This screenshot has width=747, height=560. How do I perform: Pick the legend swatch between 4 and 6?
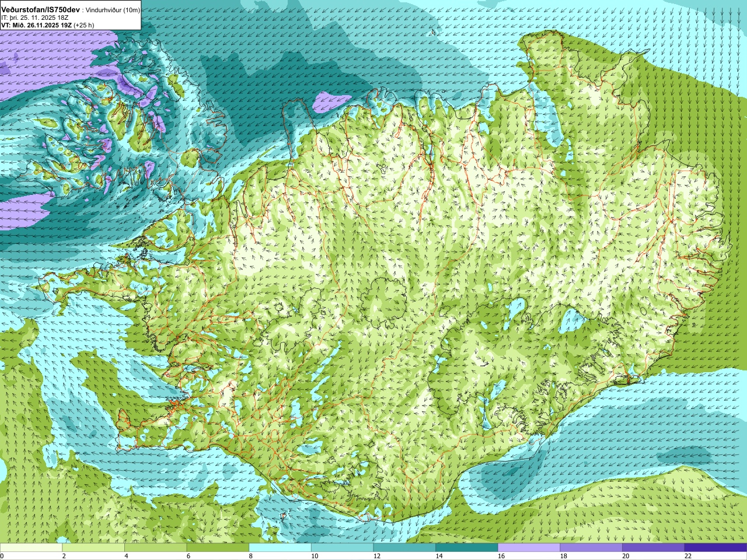pos(155,548)
